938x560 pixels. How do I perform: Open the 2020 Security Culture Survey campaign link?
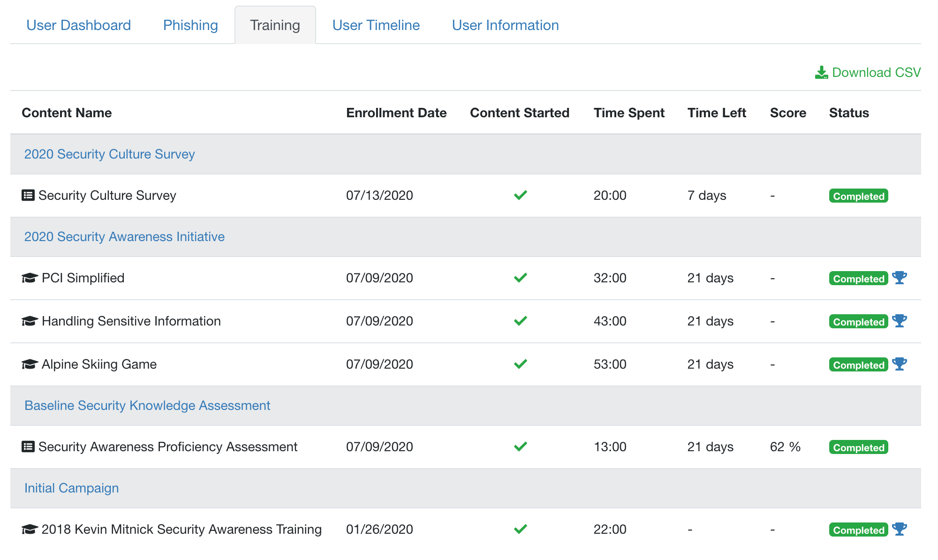(109, 154)
